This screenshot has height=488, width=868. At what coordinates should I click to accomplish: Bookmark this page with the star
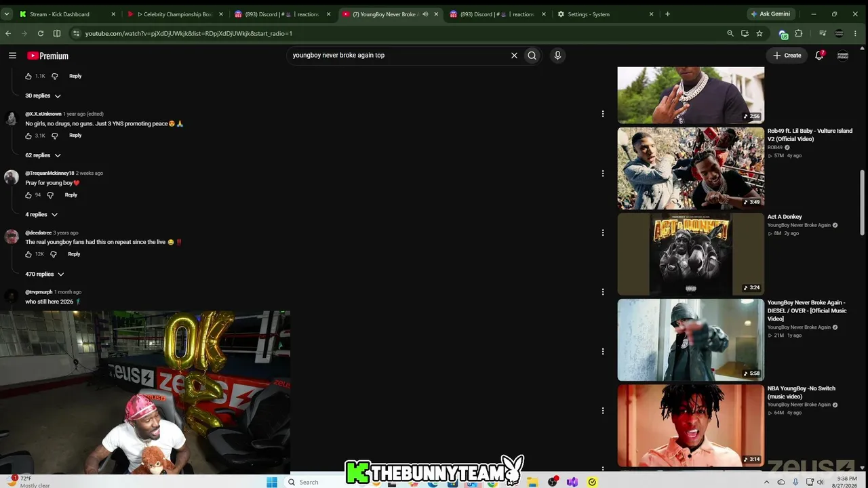759,33
